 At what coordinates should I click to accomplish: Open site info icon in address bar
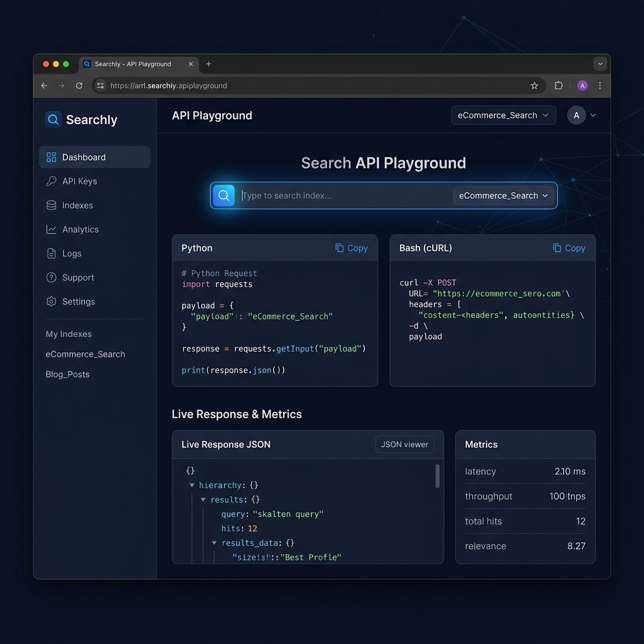pyautogui.click(x=100, y=86)
